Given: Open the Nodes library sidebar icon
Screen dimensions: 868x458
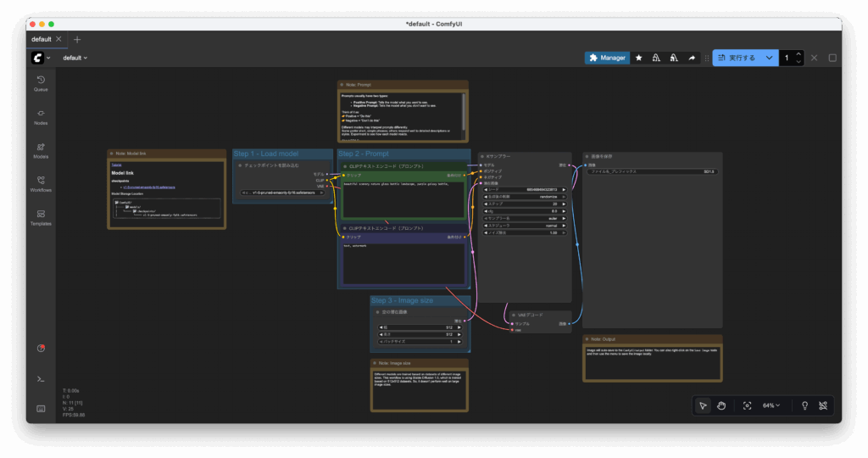Looking at the screenshot, I should [x=41, y=116].
